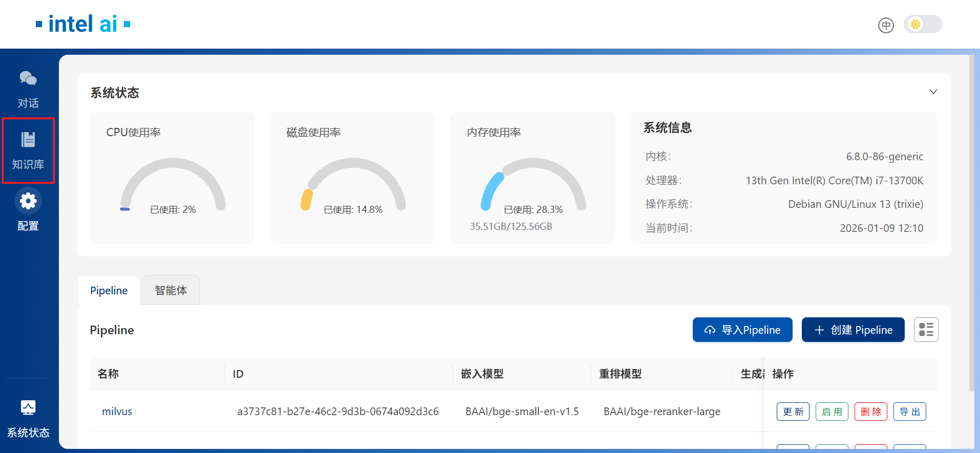Click 导出 to export milvus pipeline

(909, 412)
